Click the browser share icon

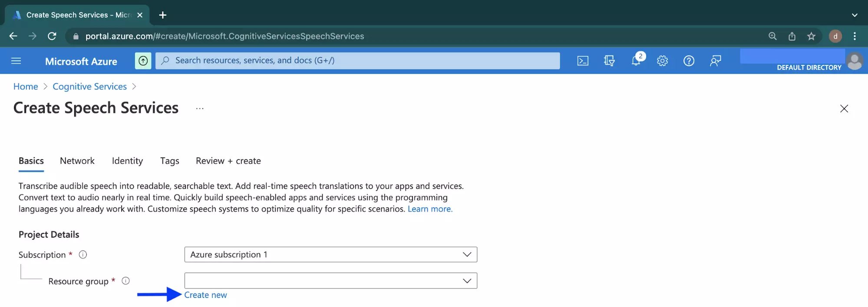point(792,36)
